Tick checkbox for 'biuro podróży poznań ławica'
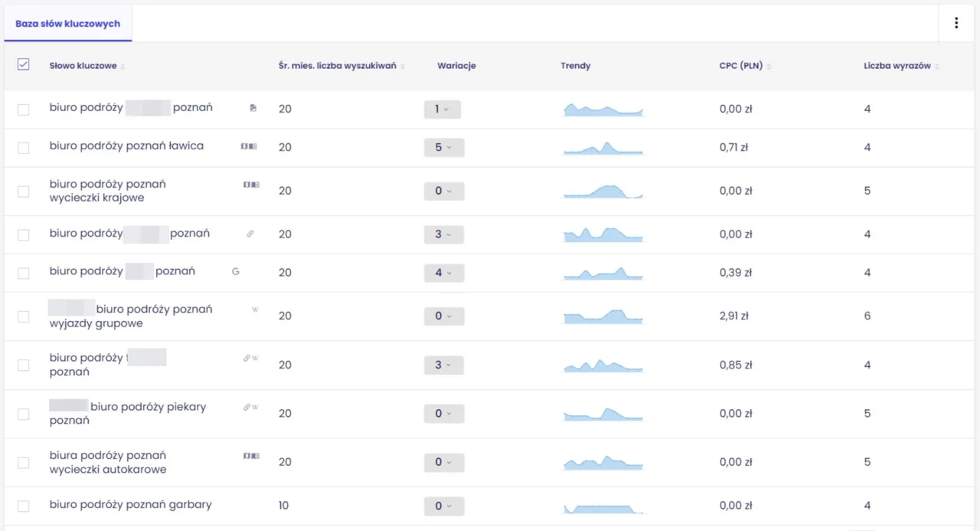The image size is (980, 531). point(23,148)
